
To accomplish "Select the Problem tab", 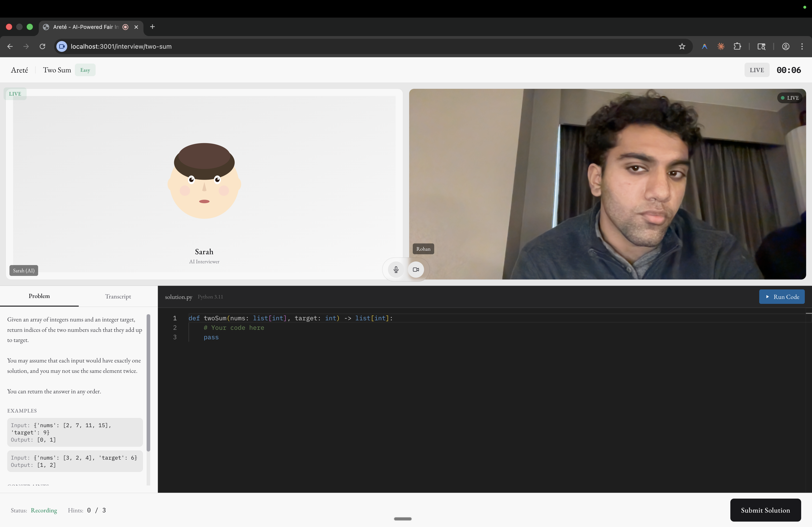I will tap(39, 296).
